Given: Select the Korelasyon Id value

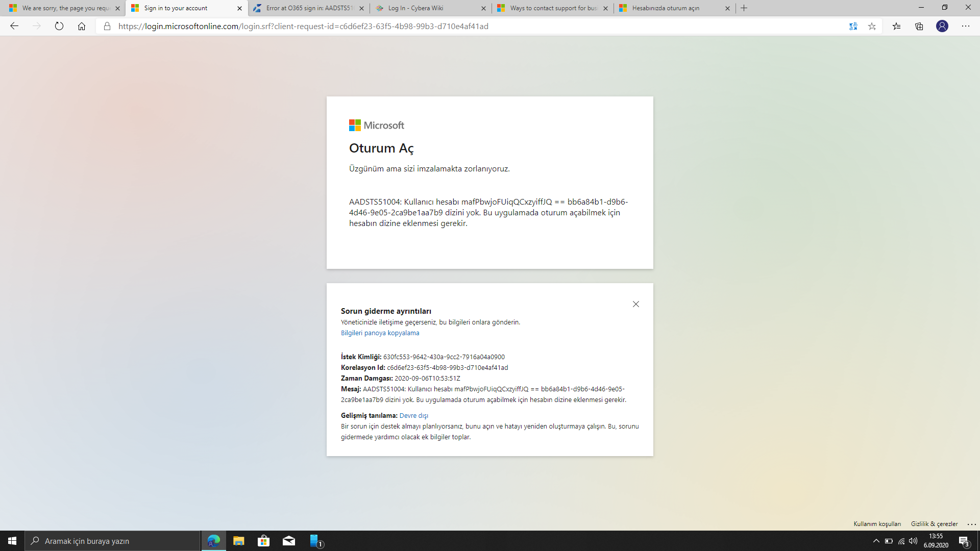Looking at the screenshot, I should coord(447,368).
